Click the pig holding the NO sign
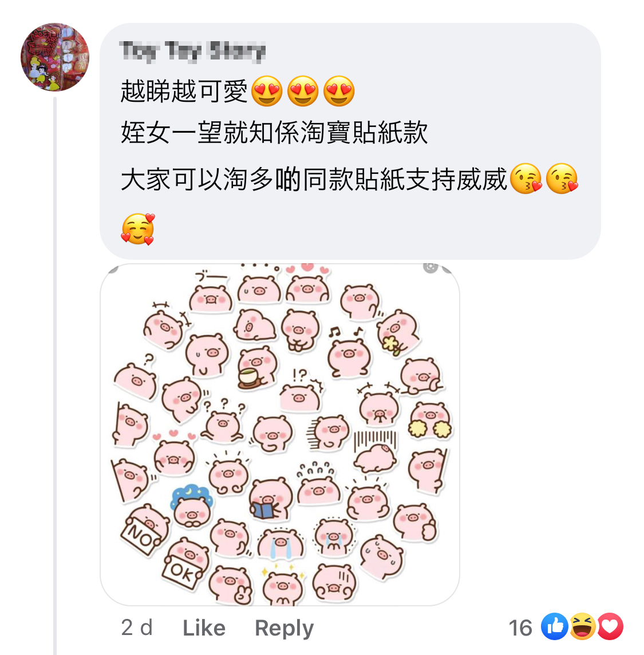Screen dimensions: 644x655 point(145,530)
